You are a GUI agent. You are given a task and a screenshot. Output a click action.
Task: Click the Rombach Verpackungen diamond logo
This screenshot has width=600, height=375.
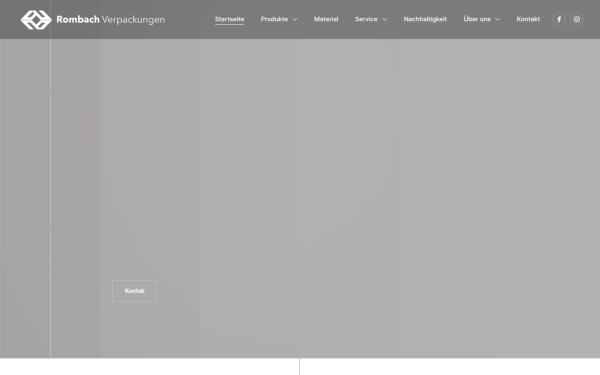coord(36,20)
